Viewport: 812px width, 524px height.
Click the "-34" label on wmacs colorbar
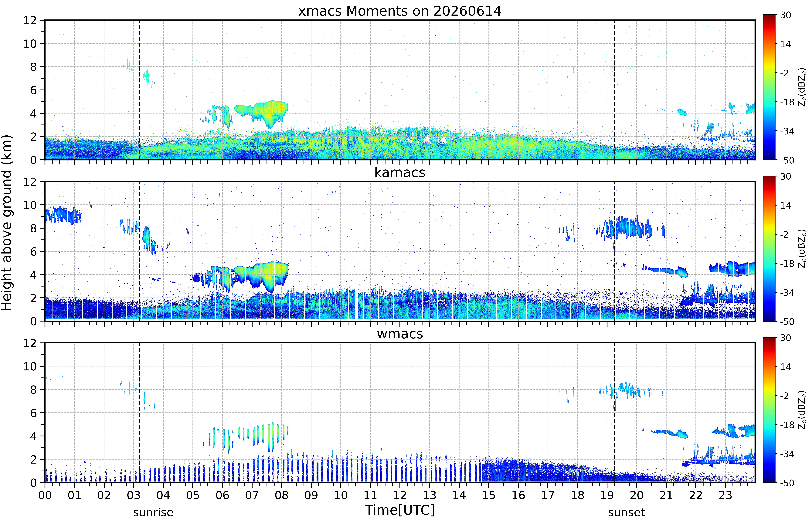(x=787, y=454)
